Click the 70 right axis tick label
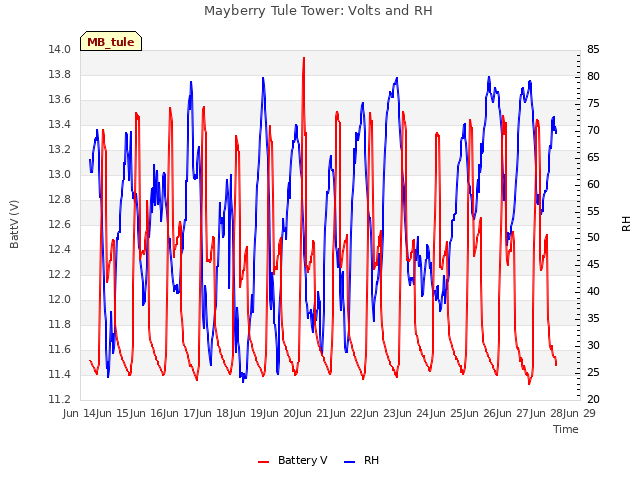640x480 pixels. tap(593, 131)
